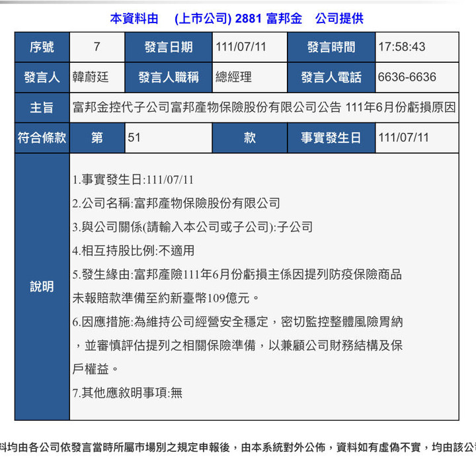Click the line '戶權益。'
This screenshot has width=476, height=461.
95,369
